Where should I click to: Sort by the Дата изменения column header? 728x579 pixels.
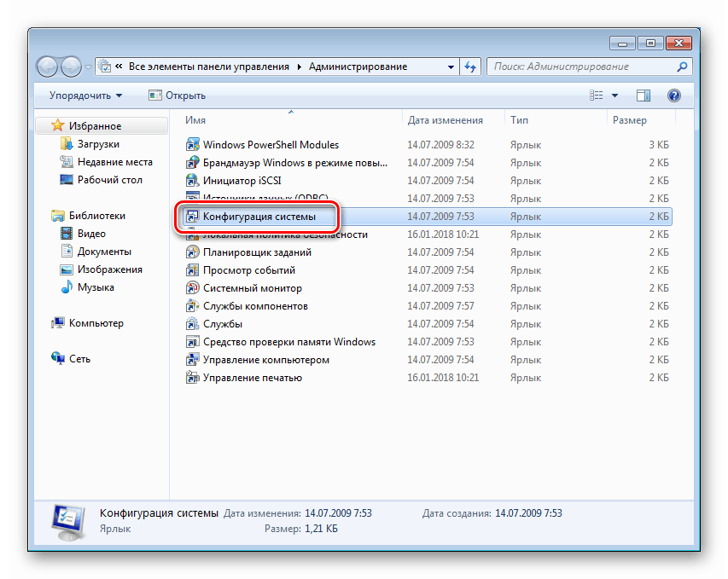(x=453, y=120)
